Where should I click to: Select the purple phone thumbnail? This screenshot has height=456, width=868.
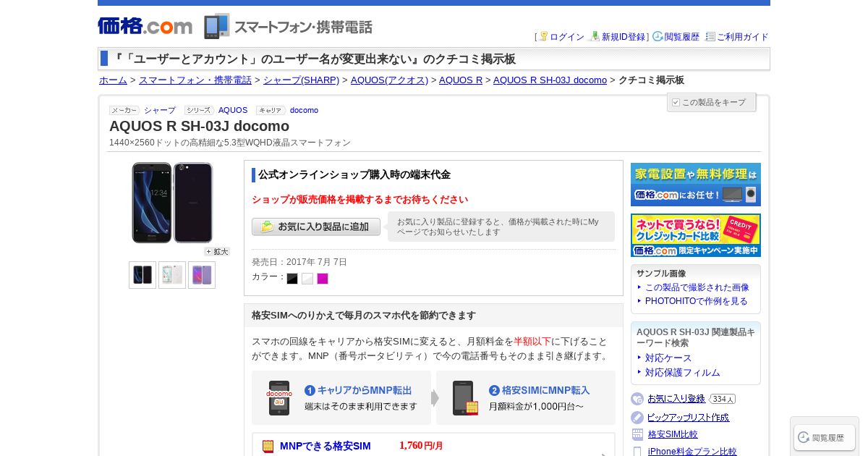pos(202,275)
